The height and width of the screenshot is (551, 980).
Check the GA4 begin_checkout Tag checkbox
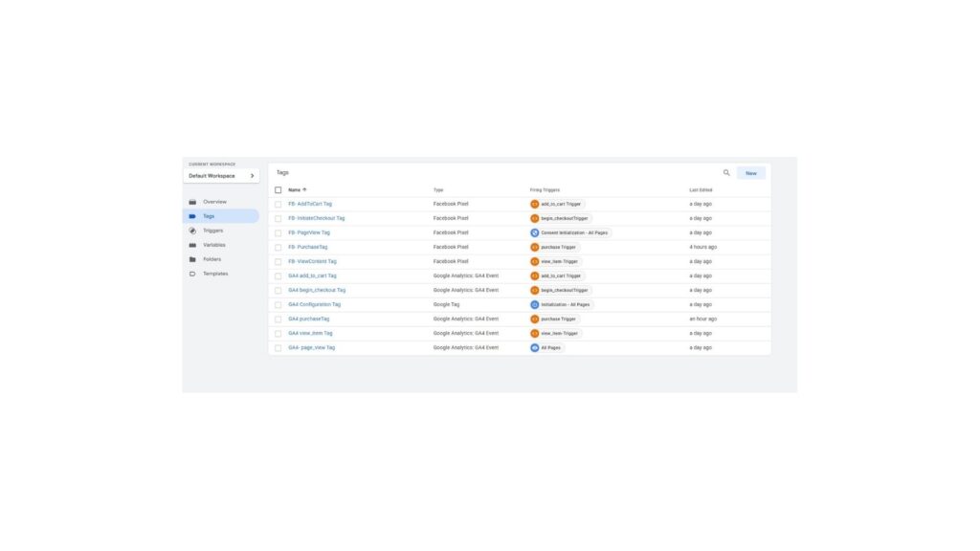(x=278, y=291)
